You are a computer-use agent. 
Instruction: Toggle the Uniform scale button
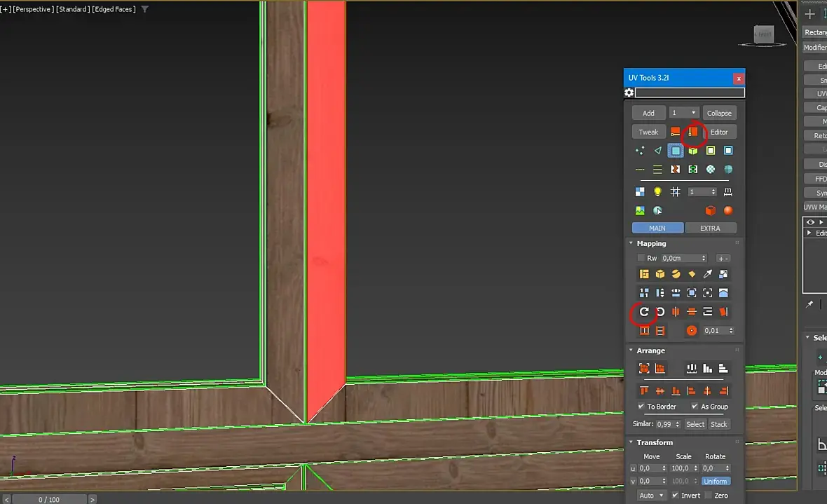[x=716, y=482]
